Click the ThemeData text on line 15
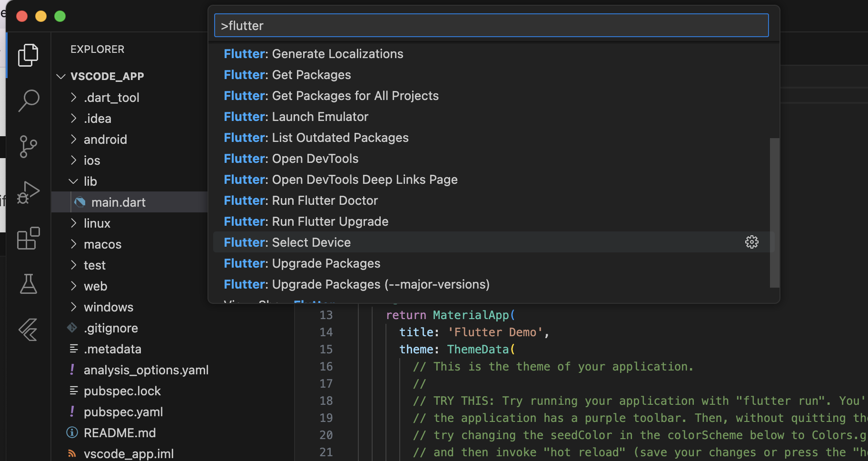Viewport: 868px width, 461px height. (478, 350)
